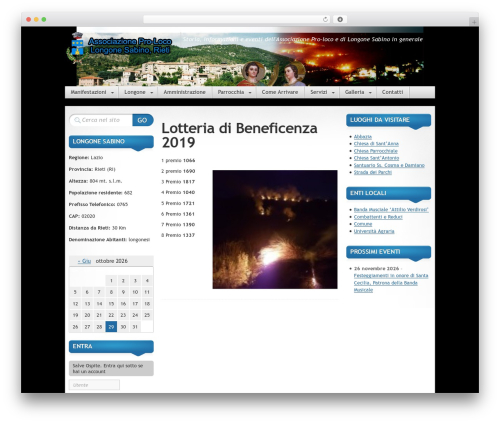The image size is (500, 423).
Task: Open the Come Arrivare menu item
Action: (x=280, y=92)
